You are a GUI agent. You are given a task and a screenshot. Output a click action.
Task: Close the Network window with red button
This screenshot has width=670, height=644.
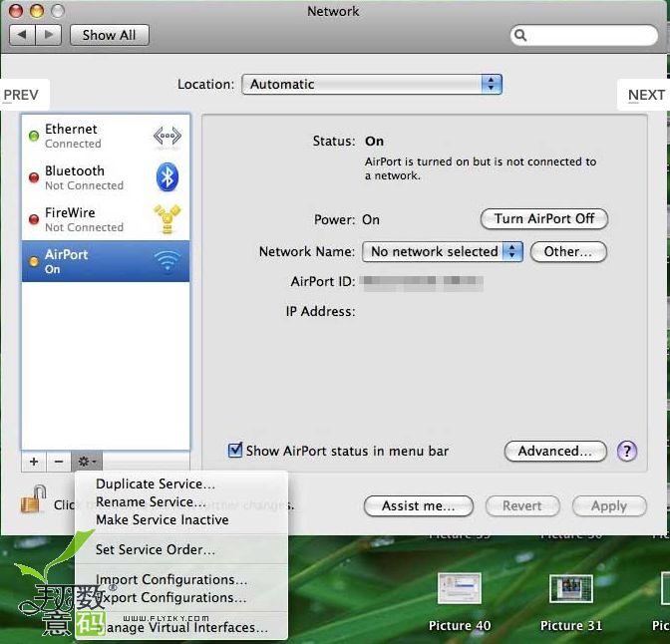pyautogui.click(x=16, y=11)
